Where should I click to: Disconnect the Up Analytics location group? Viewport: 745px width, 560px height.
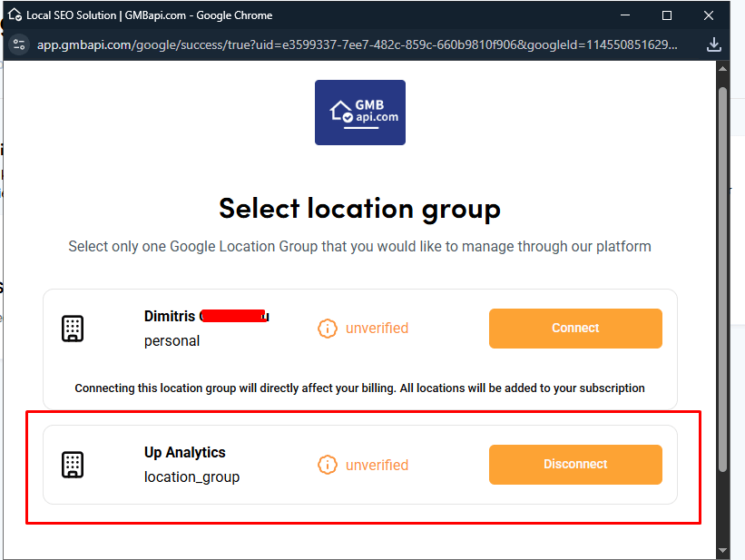click(575, 465)
